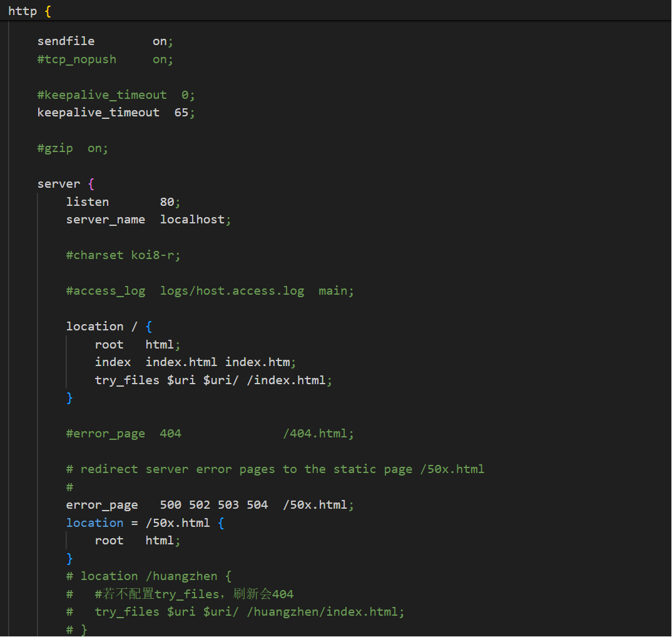The height and width of the screenshot is (637, 672).
Task: Click the sticky "http {" header line
Action: [x=29, y=11]
